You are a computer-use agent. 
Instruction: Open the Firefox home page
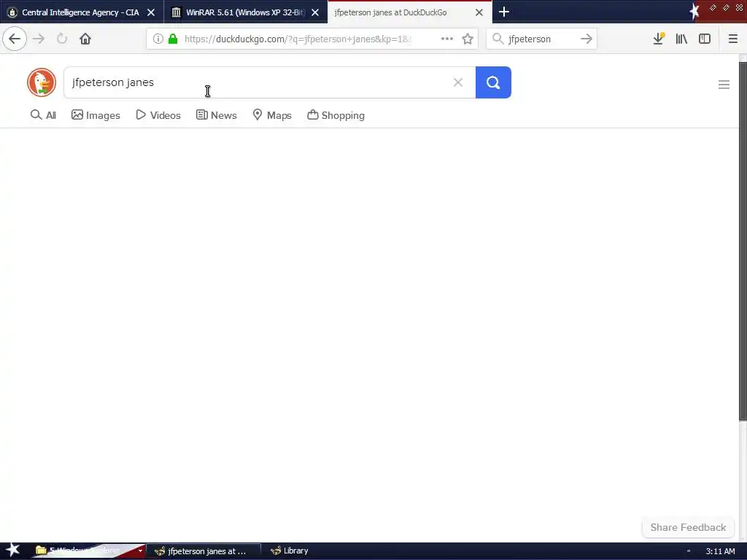[85, 39]
